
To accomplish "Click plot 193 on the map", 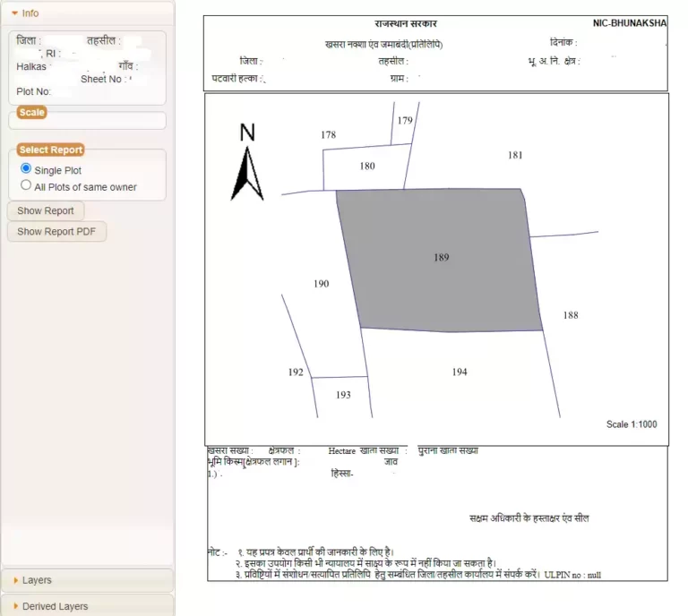I will point(342,395).
